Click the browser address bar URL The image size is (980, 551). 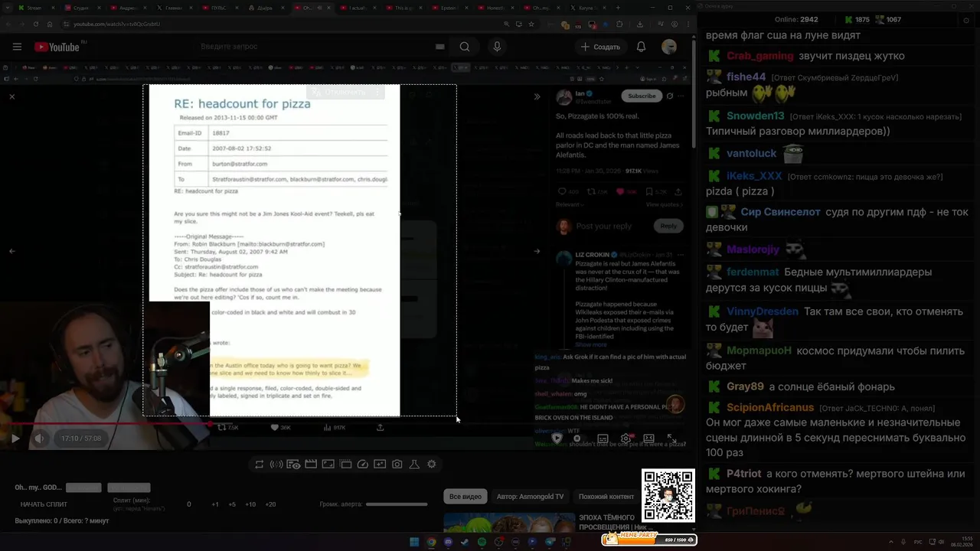pos(116,24)
